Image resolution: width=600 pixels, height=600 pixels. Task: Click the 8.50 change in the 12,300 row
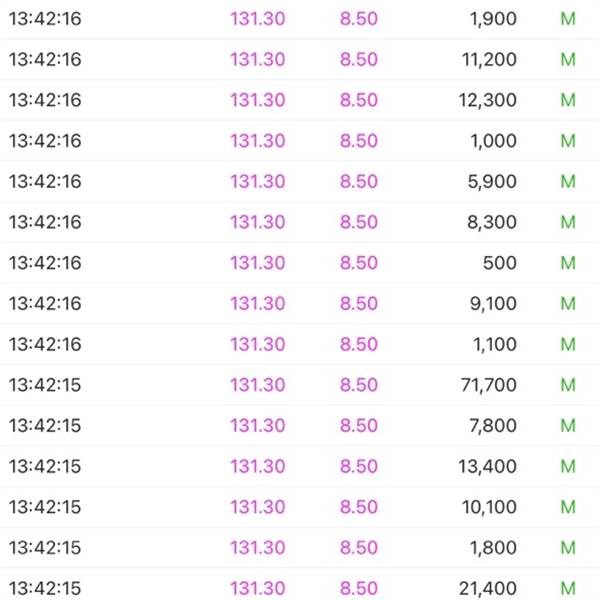[x=359, y=100]
